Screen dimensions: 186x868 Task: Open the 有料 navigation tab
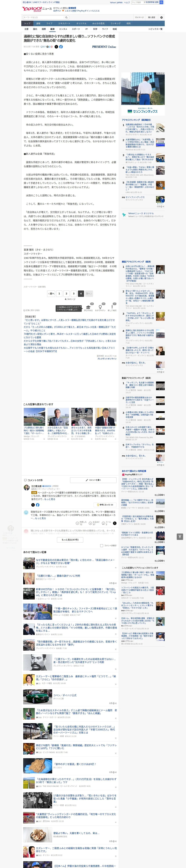[x=128, y=24]
